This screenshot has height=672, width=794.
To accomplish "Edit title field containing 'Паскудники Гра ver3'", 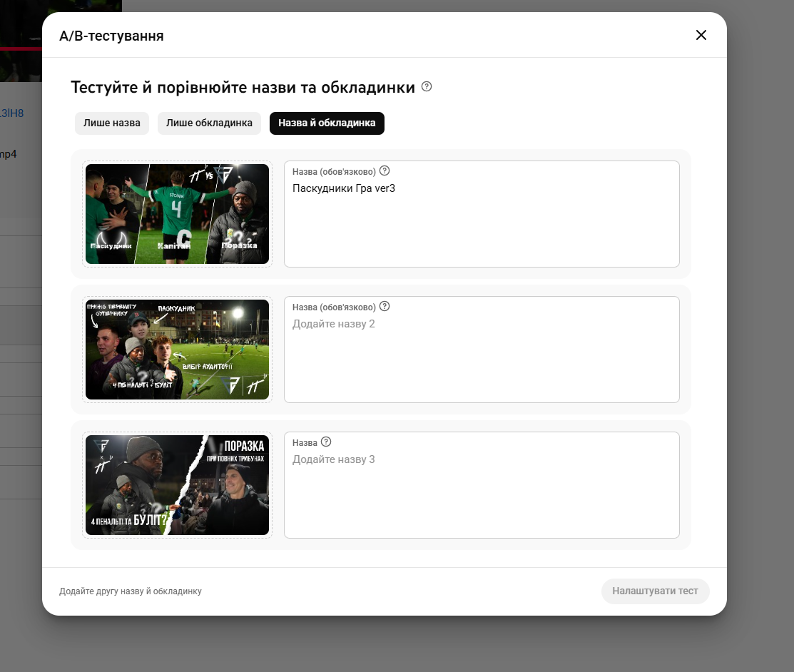I will pyautogui.click(x=482, y=214).
